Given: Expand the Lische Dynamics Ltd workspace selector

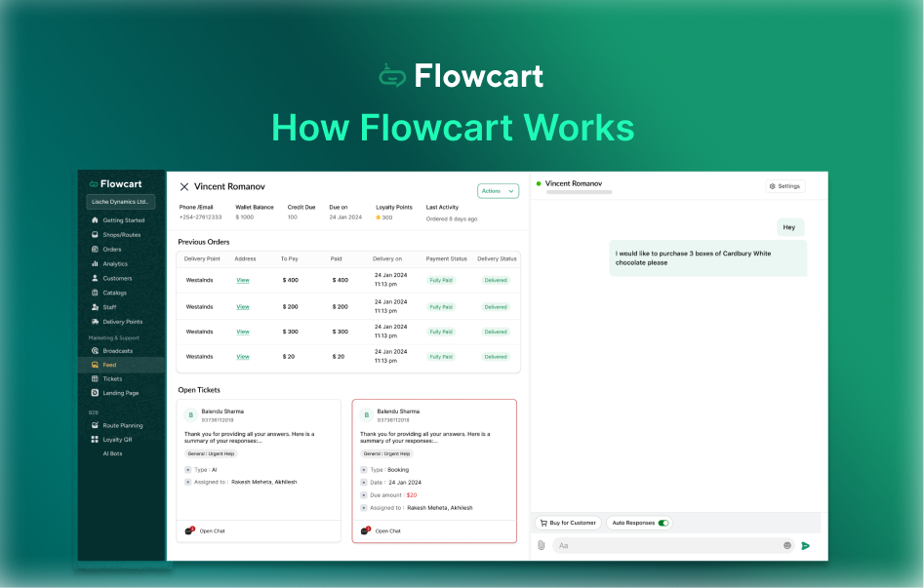Looking at the screenshot, I should (x=120, y=201).
